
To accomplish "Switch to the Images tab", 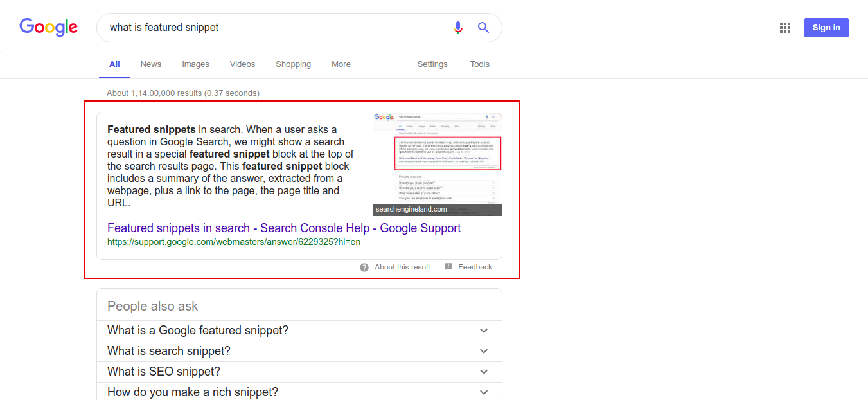I will tap(195, 64).
